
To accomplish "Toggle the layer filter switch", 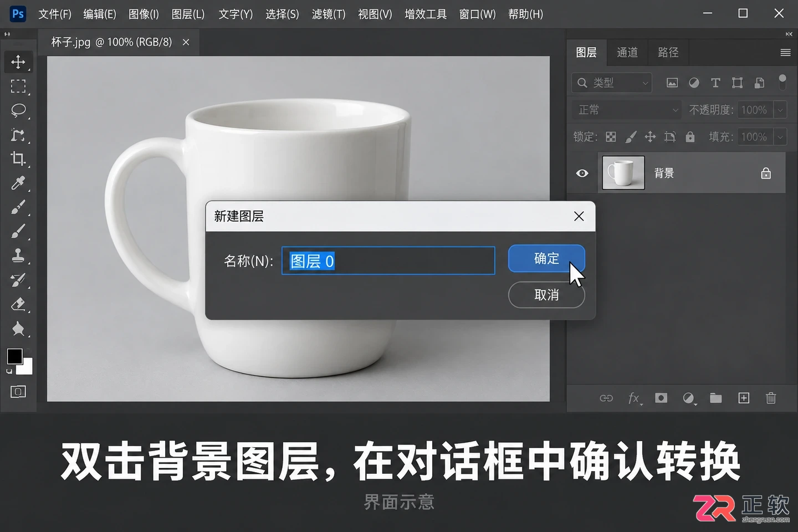I will (x=782, y=81).
